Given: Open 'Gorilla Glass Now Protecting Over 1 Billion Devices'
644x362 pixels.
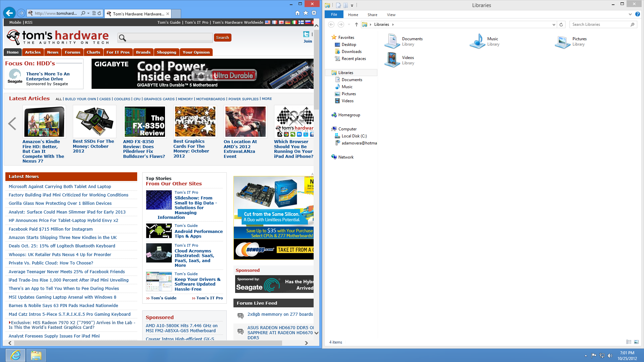Looking at the screenshot, I should pyautogui.click(x=60, y=203).
